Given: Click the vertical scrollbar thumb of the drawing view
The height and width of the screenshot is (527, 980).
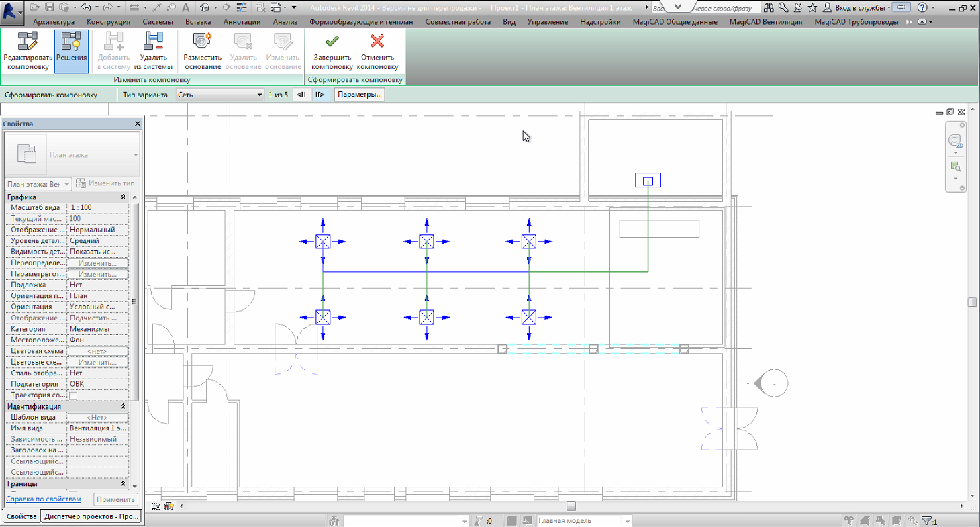Looking at the screenshot, I should click(972, 302).
